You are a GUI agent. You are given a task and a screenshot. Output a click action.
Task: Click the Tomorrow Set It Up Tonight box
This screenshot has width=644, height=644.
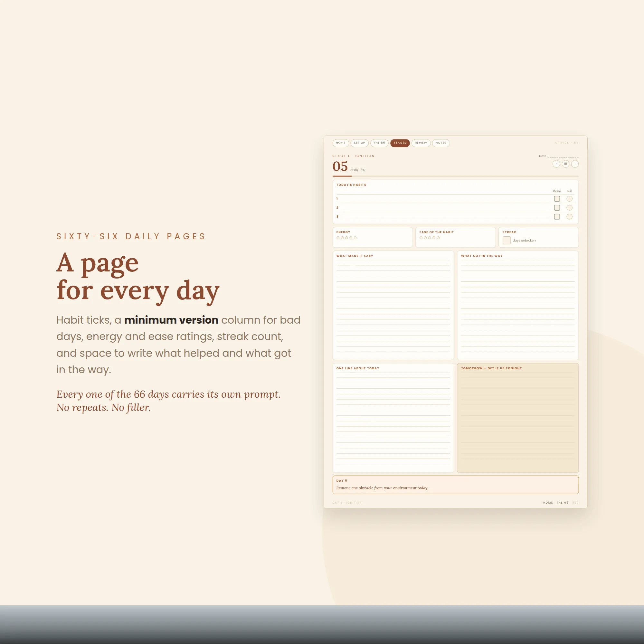pyautogui.click(x=517, y=418)
